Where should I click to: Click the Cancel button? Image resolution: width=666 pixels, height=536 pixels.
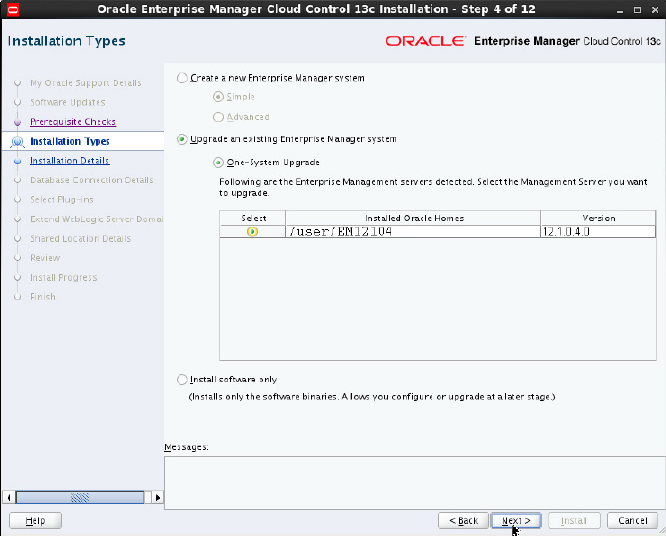pyautogui.click(x=632, y=520)
